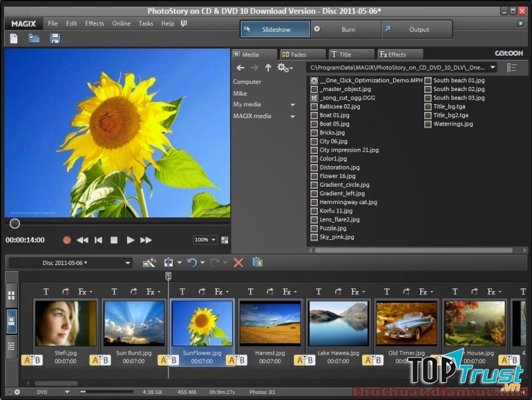Switch to the Burn view
Viewport: 532px width, 400px height.
(x=348, y=29)
